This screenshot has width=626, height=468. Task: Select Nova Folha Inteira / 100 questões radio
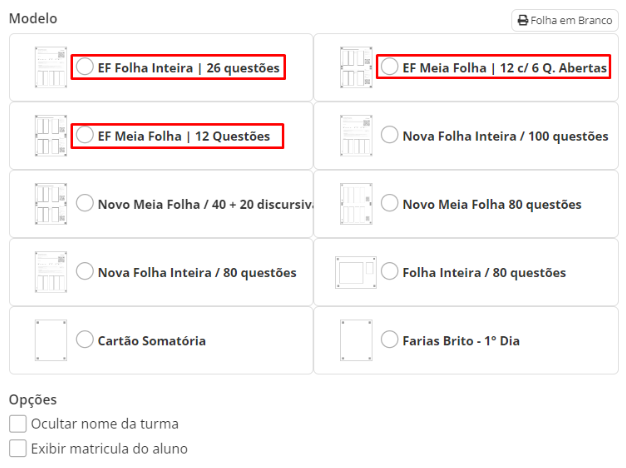point(390,135)
